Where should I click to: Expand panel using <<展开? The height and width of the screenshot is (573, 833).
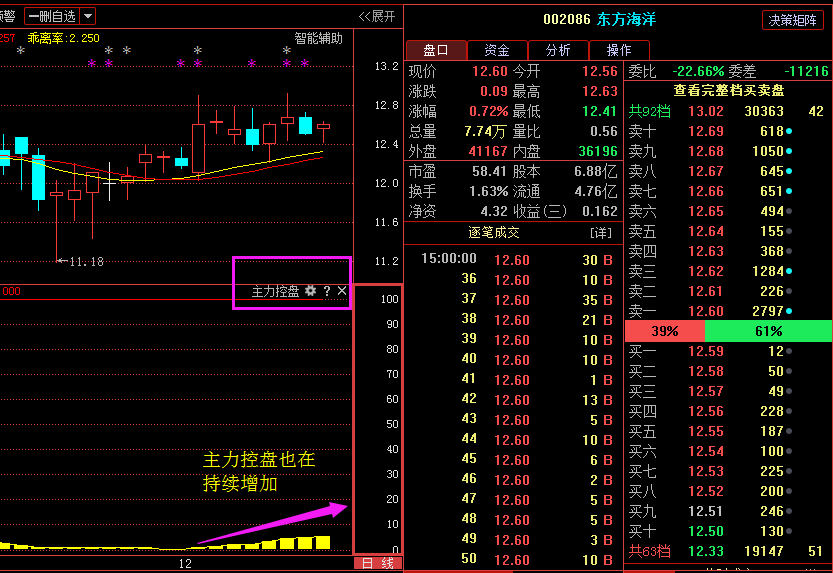coord(377,16)
